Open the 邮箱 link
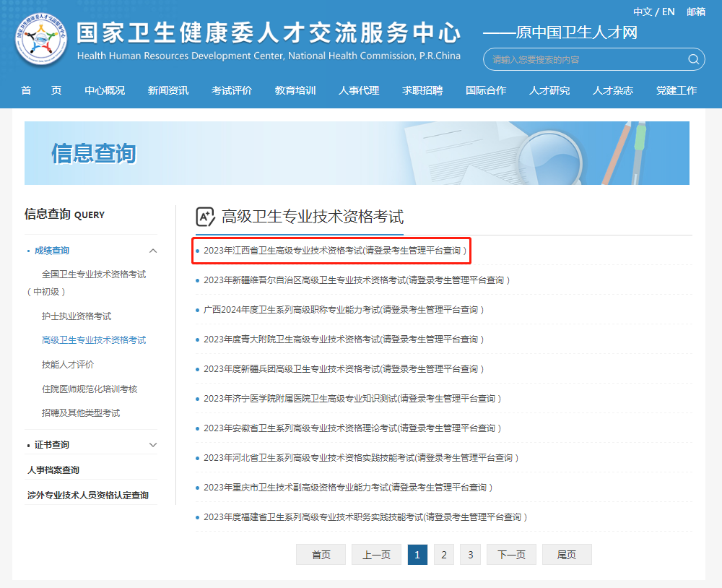 (x=696, y=12)
